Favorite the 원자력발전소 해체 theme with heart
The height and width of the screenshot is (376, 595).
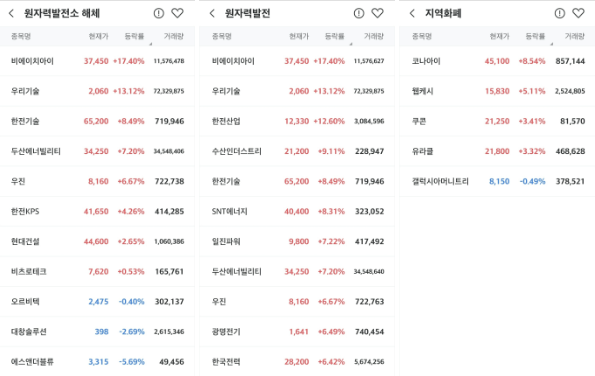tap(177, 13)
